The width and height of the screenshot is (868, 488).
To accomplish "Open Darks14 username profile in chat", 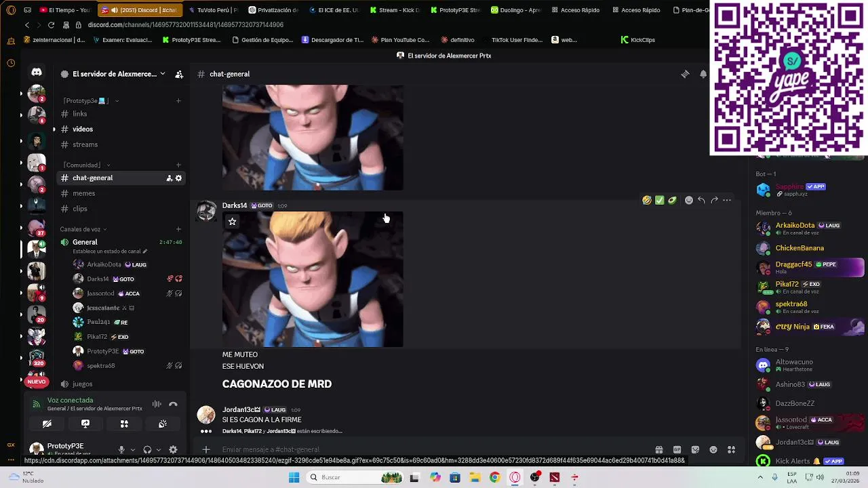I will point(235,205).
